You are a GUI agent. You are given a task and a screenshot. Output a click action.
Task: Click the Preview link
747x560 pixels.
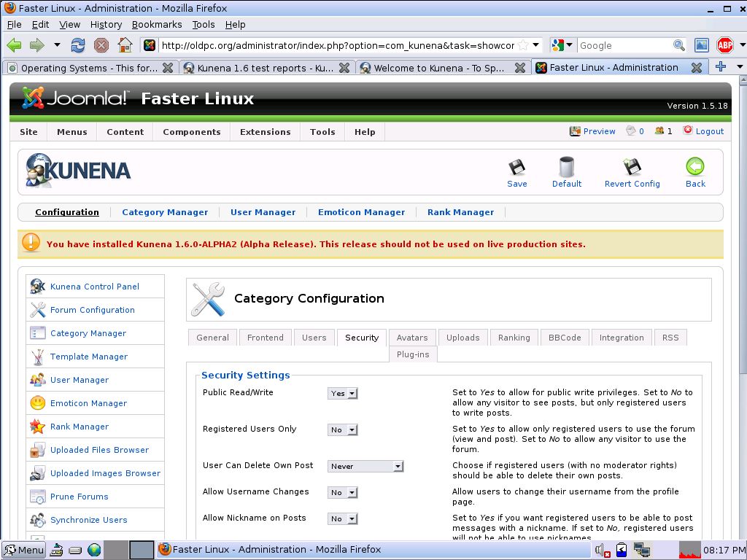click(x=592, y=131)
